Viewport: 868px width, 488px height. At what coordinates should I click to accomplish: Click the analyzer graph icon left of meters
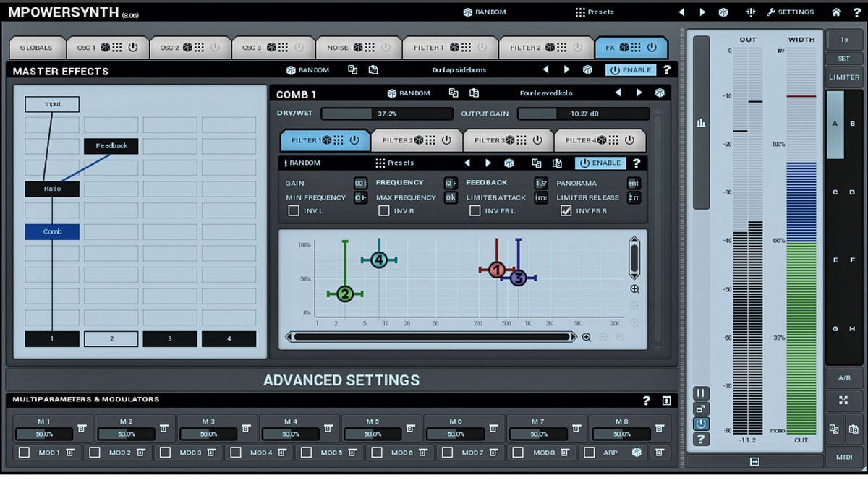(x=700, y=123)
